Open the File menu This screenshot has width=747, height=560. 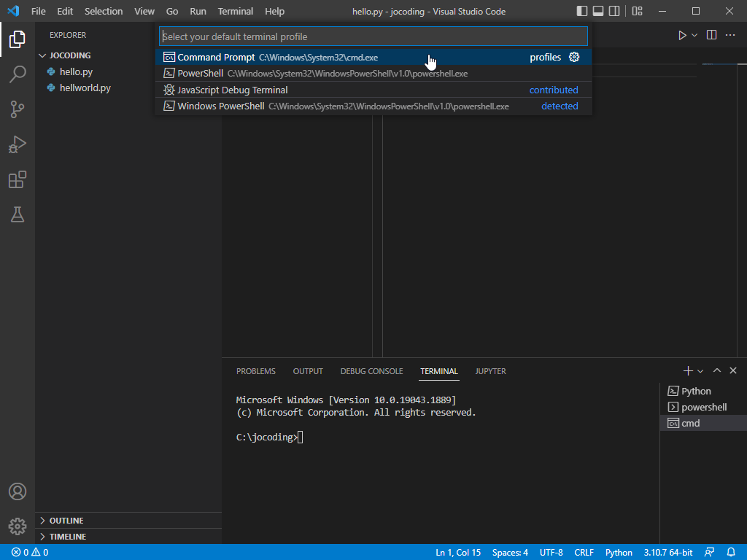[x=38, y=11]
